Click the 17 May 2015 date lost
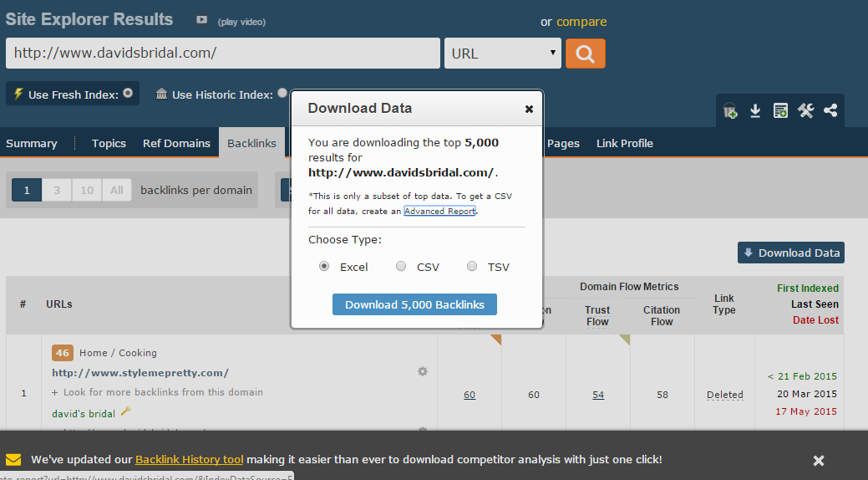Screen dimensions: 868x480 (806, 411)
